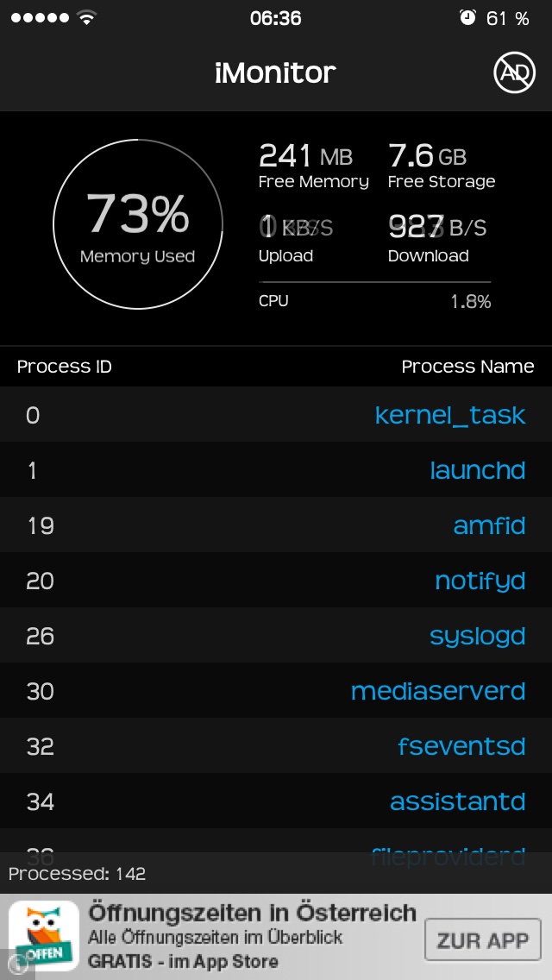This screenshot has height=980, width=552.
Task: Tap the Wi-Fi status icon
Action: [x=86, y=18]
